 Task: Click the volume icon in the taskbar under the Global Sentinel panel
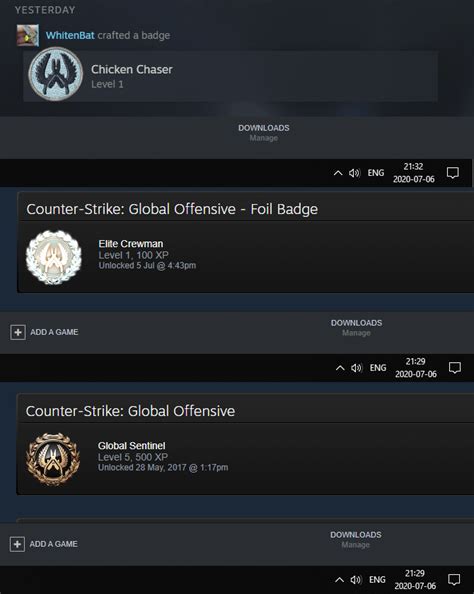click(356, 580)
